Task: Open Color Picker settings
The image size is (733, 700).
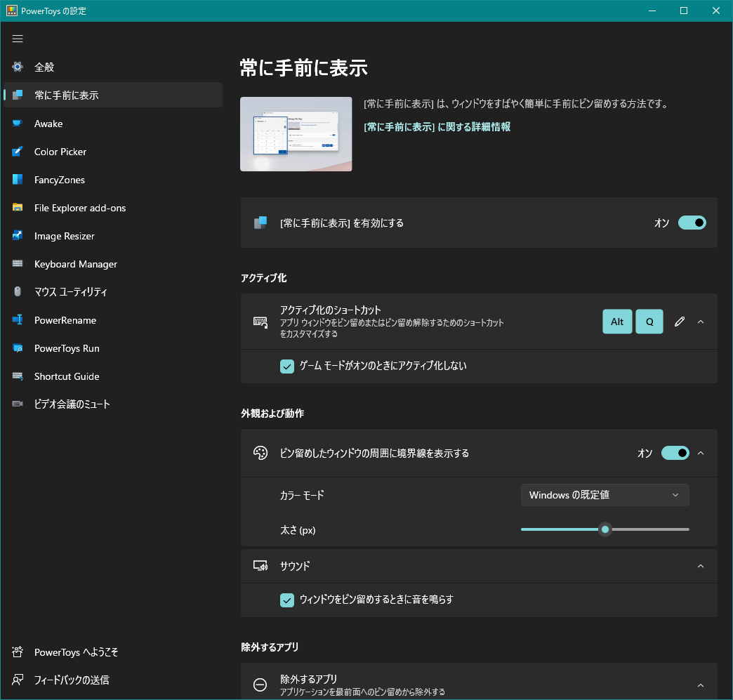Action: 112,152
